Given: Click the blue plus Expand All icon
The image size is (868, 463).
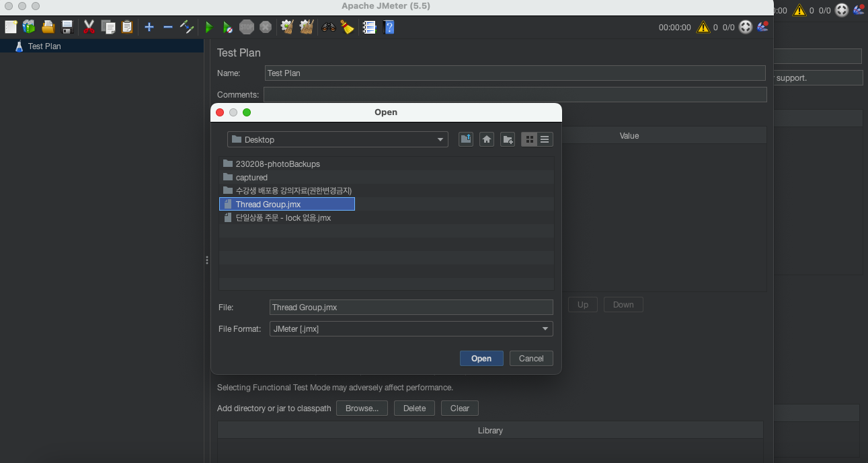Looking at the screenshot, I should coord(149,27).
